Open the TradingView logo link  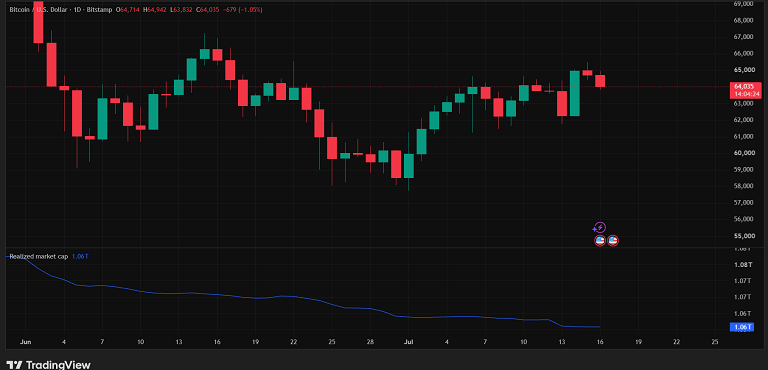pyautogui.click(x=48, y=364)
